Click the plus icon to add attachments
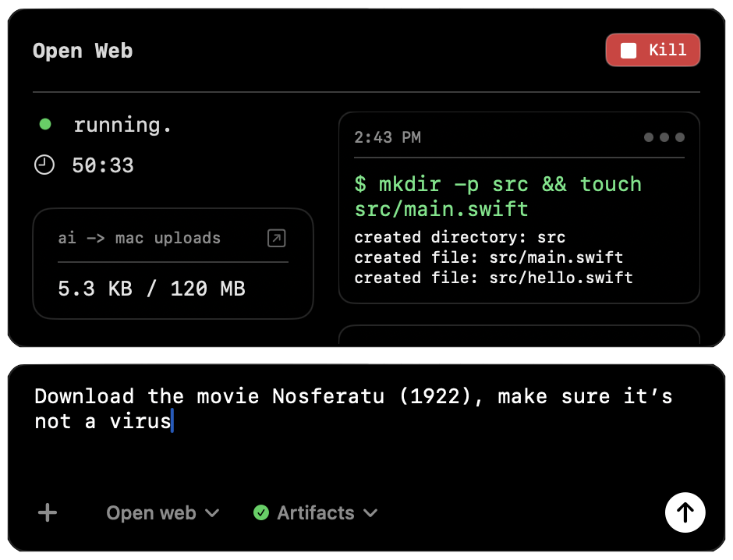This screenshot has width=733, height=560. (47, 512)
